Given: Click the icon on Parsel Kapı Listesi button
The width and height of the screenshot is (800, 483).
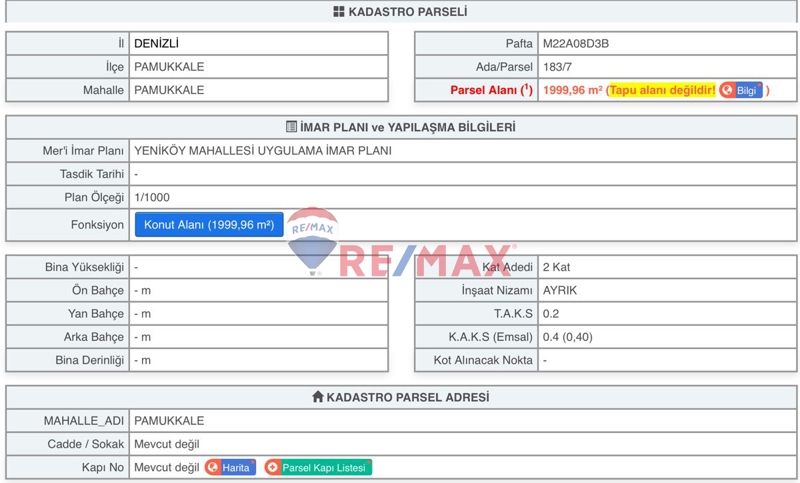Looking at the screenshot, I should pos(273,467).
